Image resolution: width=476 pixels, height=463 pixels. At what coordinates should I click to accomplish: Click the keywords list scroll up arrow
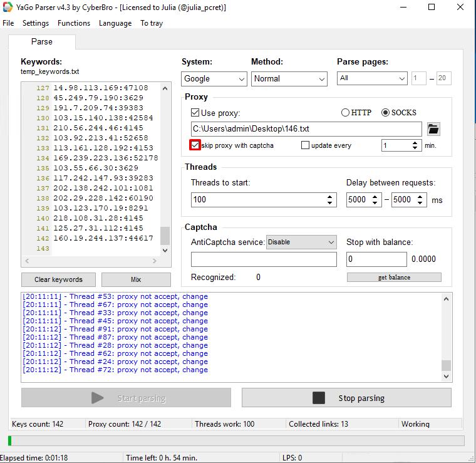pos(165,89)
